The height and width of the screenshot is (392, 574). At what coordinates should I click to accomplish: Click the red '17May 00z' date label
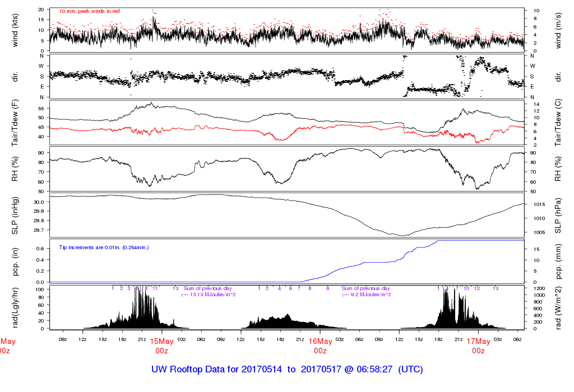click(479, 346)
